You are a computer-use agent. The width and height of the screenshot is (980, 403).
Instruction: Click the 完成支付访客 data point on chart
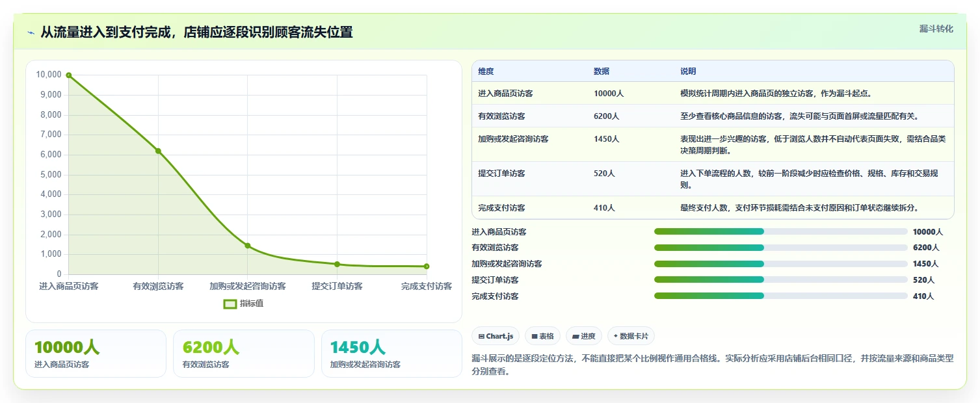tap(427, 266)
